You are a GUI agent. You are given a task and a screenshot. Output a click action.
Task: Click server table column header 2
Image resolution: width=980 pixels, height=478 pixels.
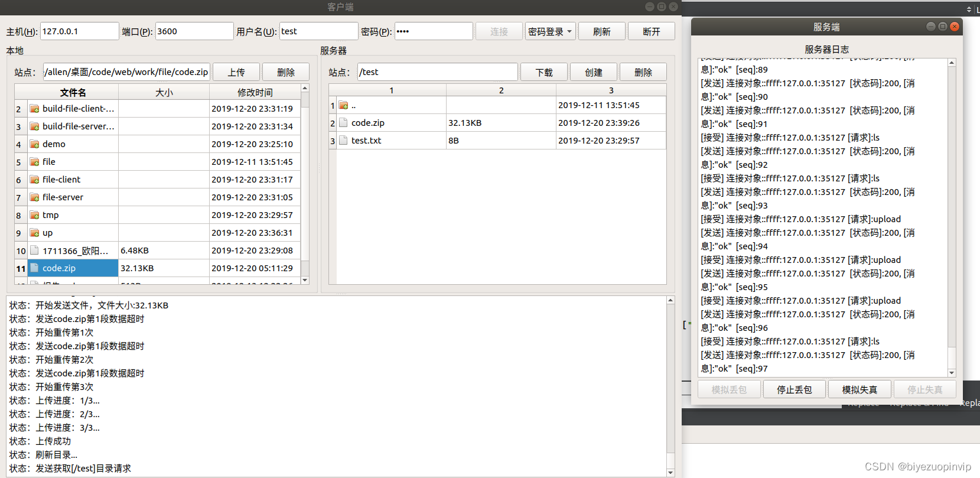tap(502, 90)
